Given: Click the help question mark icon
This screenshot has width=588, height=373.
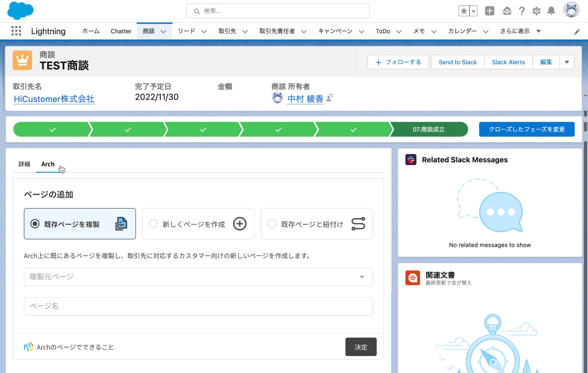Looking at the screenshot, I should pos(522,11).
